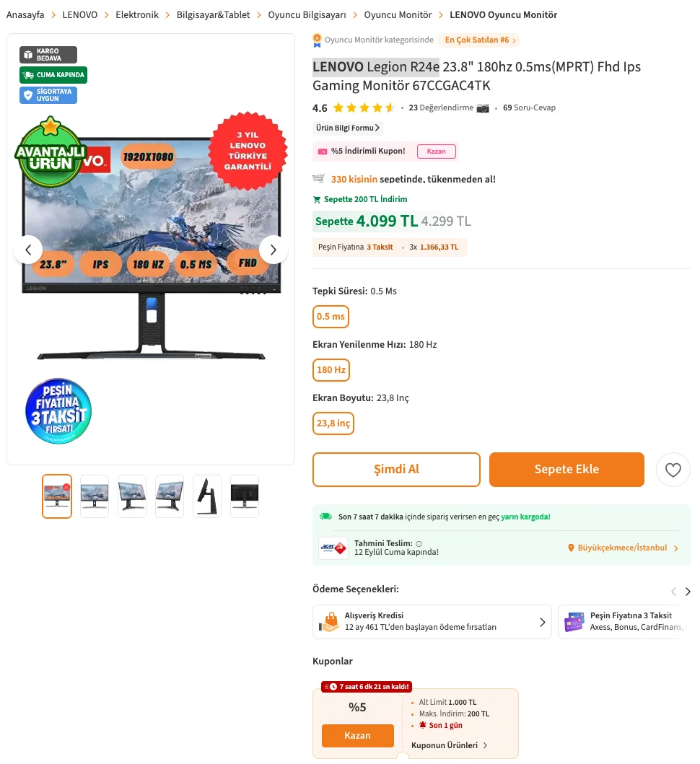Click the info icon beside Tahmini Teslim
This screenshot has height=764, width=700.
(x=419, y=544)
